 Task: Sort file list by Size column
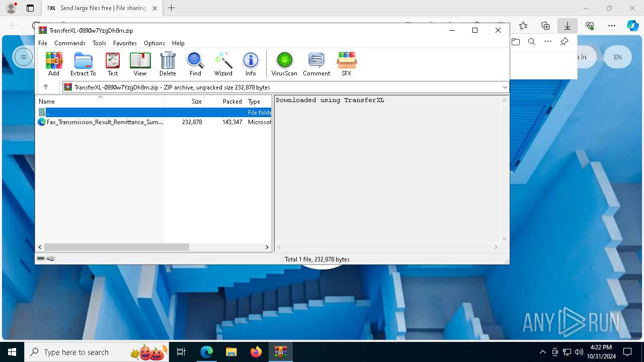(184, 101)
